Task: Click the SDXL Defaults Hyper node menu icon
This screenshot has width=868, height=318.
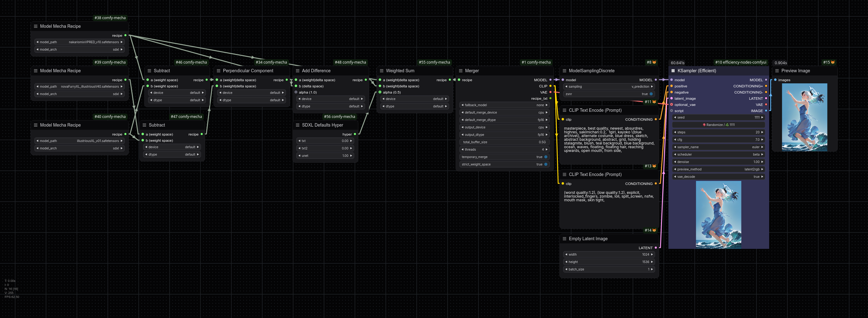Action: pyautogui.click(x=297, y=125)
